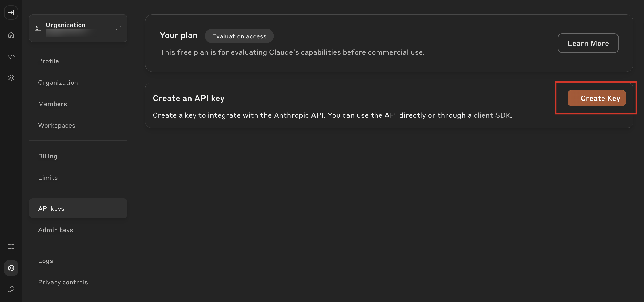Expand the collapsed sidebar arrow icon
This screenshot has height=302, width=644.
[11, 13]
